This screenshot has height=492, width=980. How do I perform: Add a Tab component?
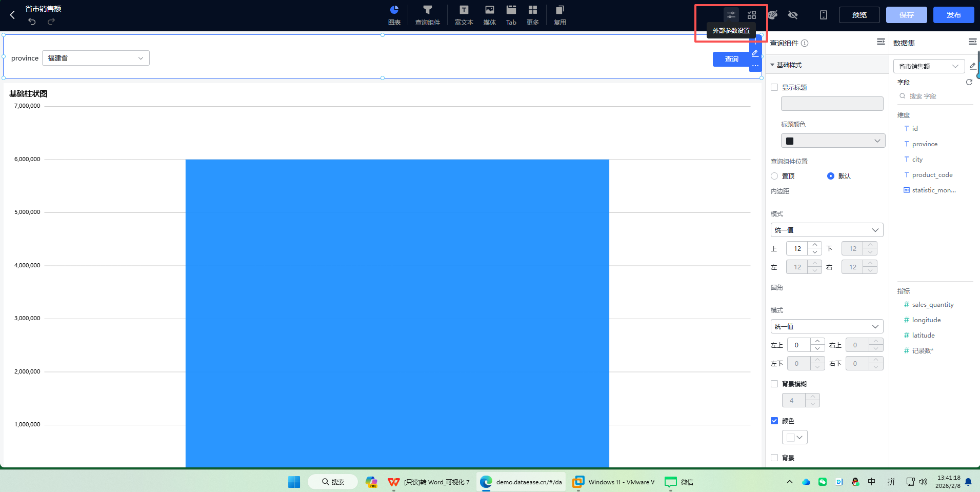pos(511,15)
